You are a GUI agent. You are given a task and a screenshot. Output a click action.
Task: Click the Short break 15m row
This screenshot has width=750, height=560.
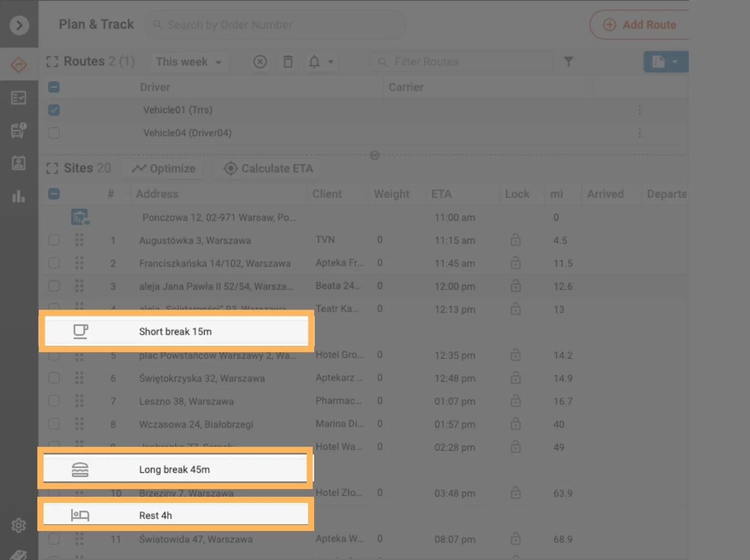[x=176, y=331]
